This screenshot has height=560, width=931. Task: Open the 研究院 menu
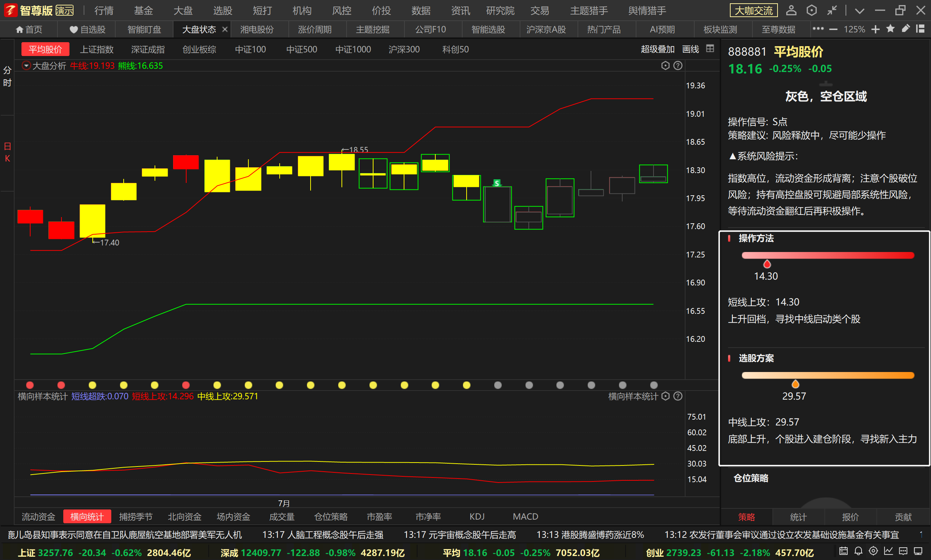point(500,11)
